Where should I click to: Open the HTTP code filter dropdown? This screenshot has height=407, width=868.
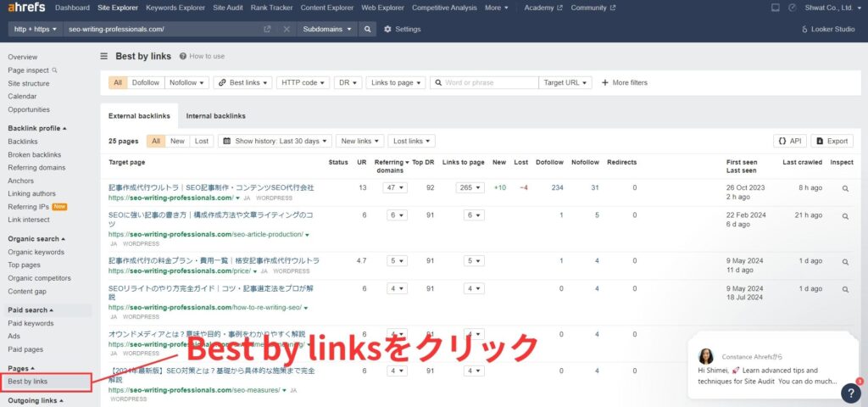point(303,82)
